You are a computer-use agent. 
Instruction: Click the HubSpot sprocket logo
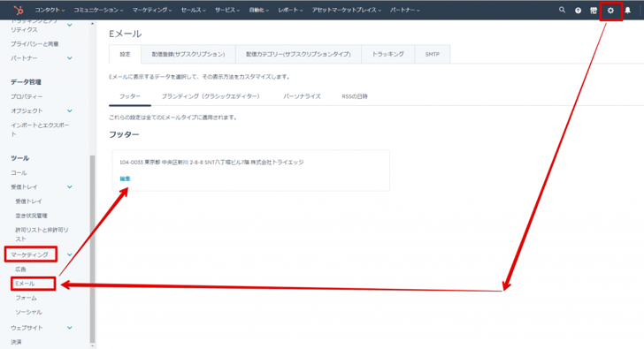tap(18, 10)
